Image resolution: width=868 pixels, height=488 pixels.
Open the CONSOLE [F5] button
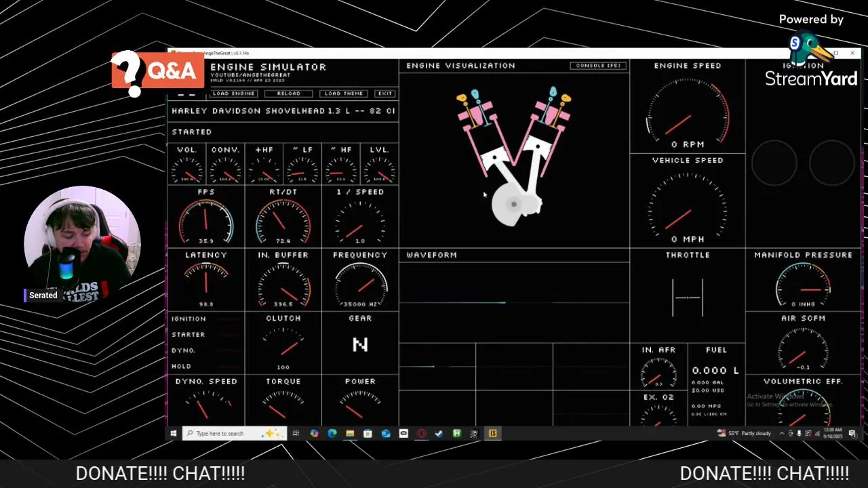598,66
